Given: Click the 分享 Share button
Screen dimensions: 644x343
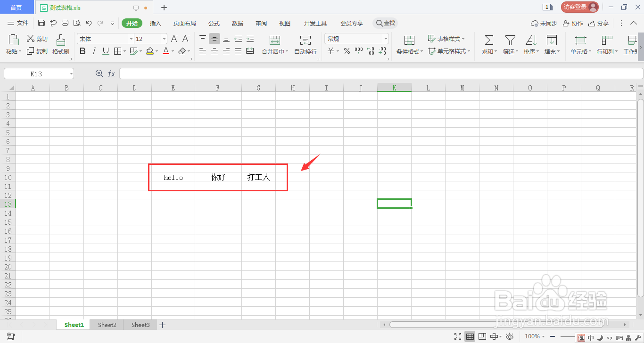Looking at the screenshot, I should 598,23.
